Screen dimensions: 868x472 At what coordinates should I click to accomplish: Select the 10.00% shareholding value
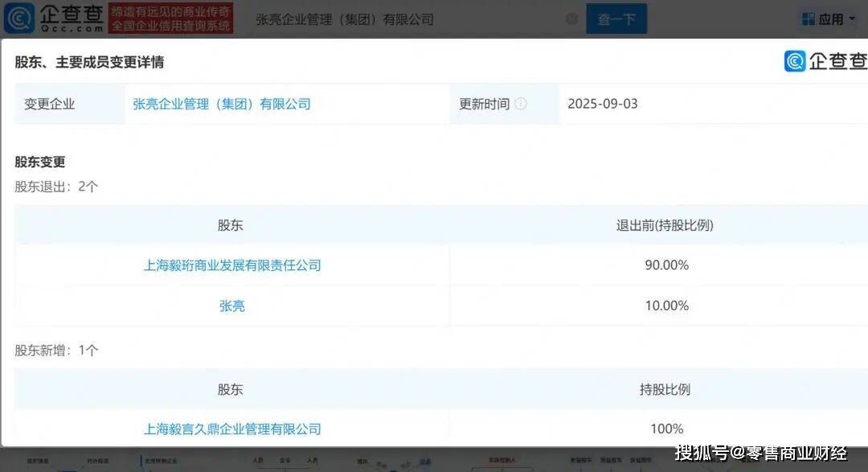[666, 306]
